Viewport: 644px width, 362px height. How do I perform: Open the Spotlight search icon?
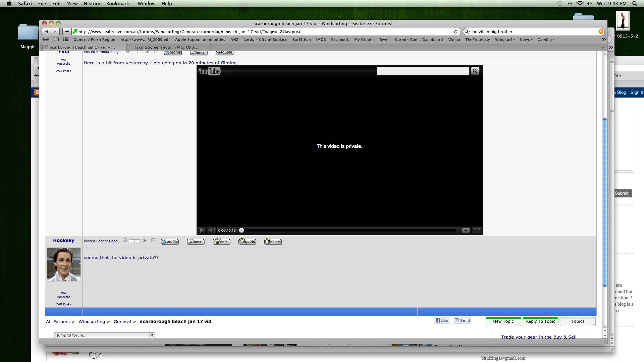tap(634, 4)
